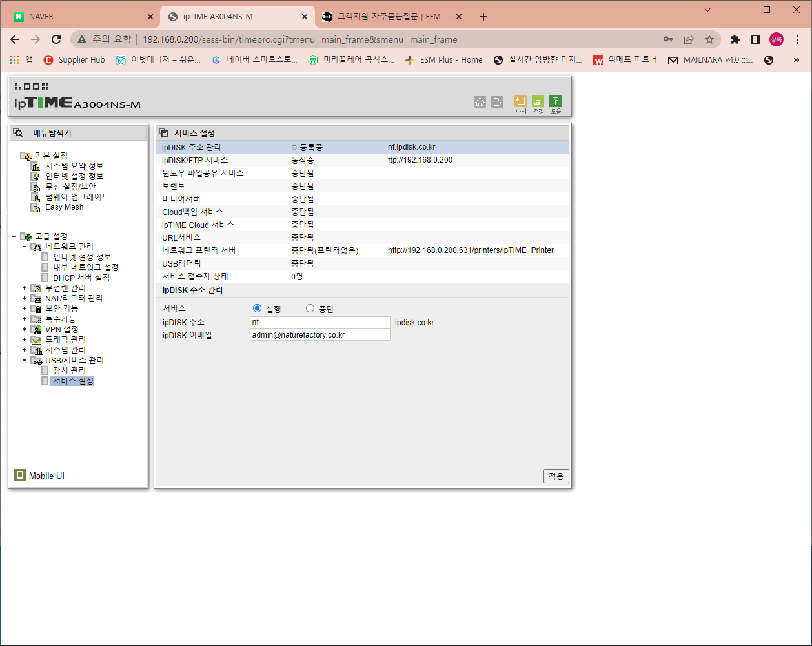Screen dimensions: 812x646
Task: Open Chrome extensions puzzle icon
Action: pos(735,39)
